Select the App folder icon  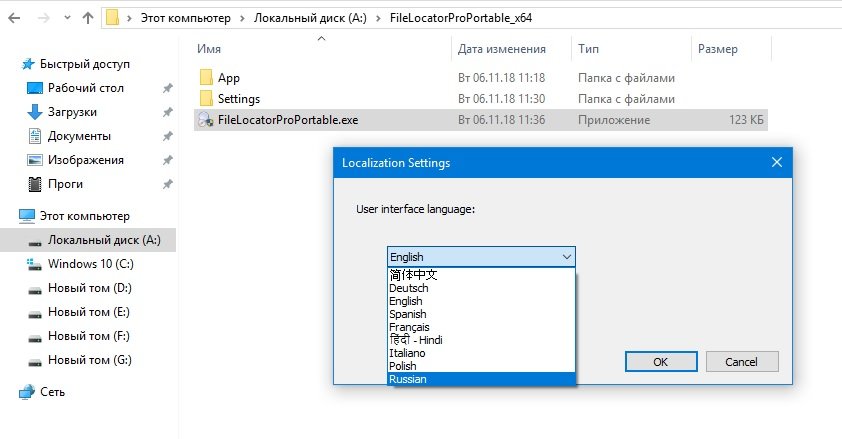[206, 77]
